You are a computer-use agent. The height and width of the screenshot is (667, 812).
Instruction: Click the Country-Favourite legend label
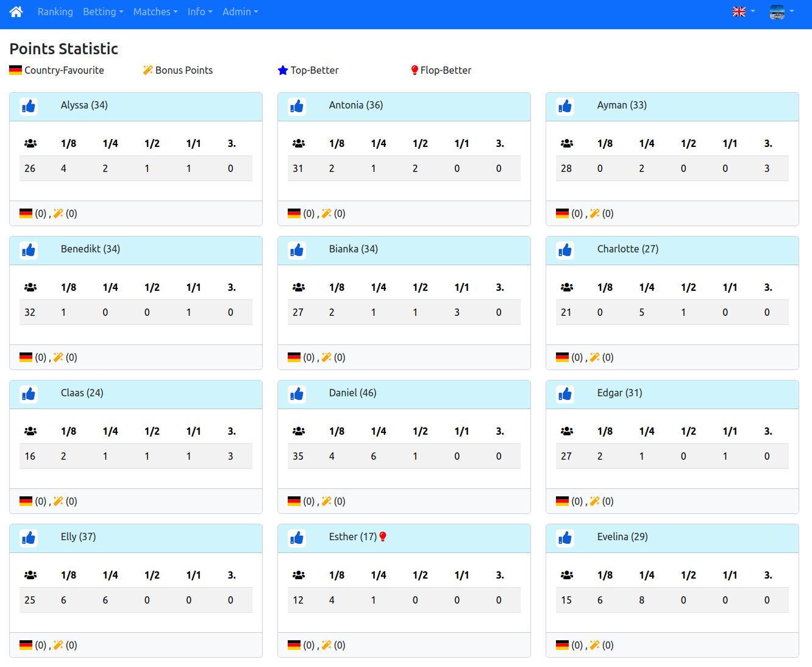(x=64, y=70)
